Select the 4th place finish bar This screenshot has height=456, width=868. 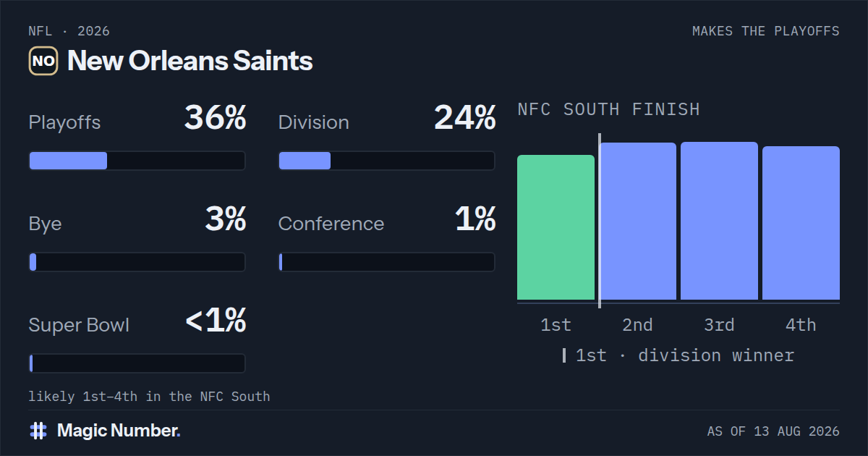801,223
